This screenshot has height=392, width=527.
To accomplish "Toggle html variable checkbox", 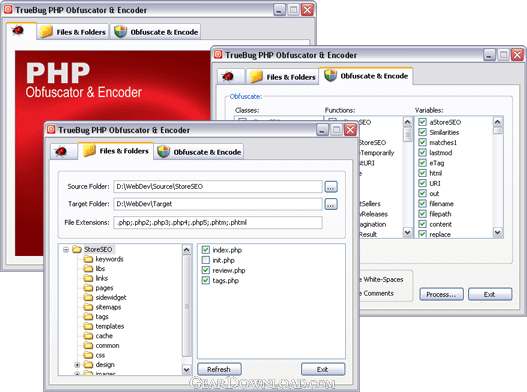I will [422, 173].
